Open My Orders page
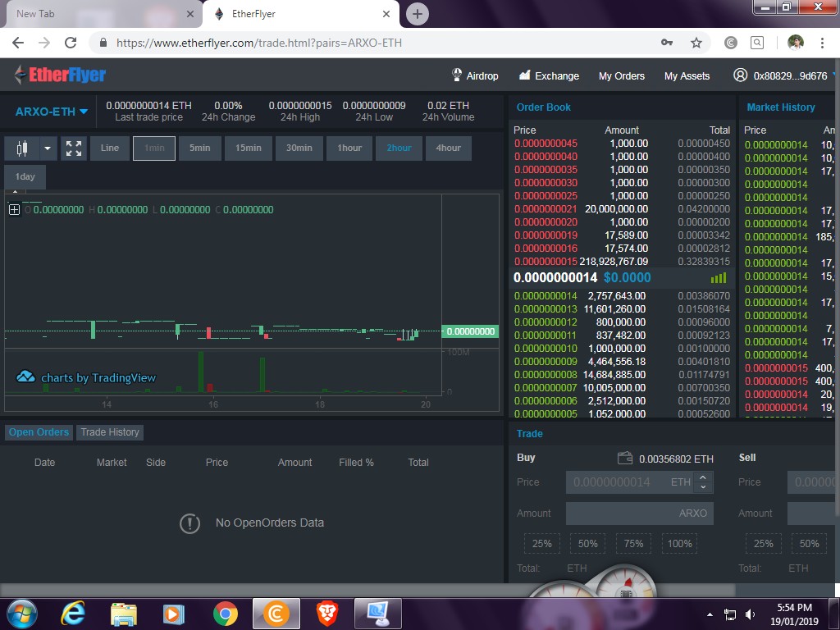840x630 pixels. coord(622,76)
